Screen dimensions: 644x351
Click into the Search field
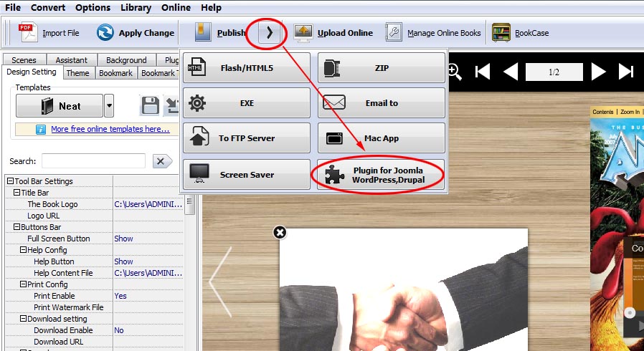[x=93, y=161]
